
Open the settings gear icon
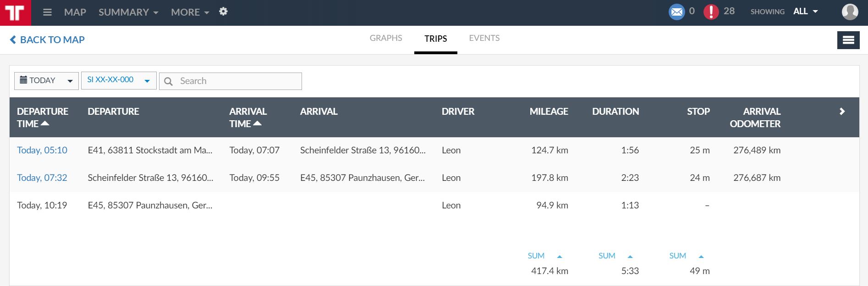pos(223,12)
